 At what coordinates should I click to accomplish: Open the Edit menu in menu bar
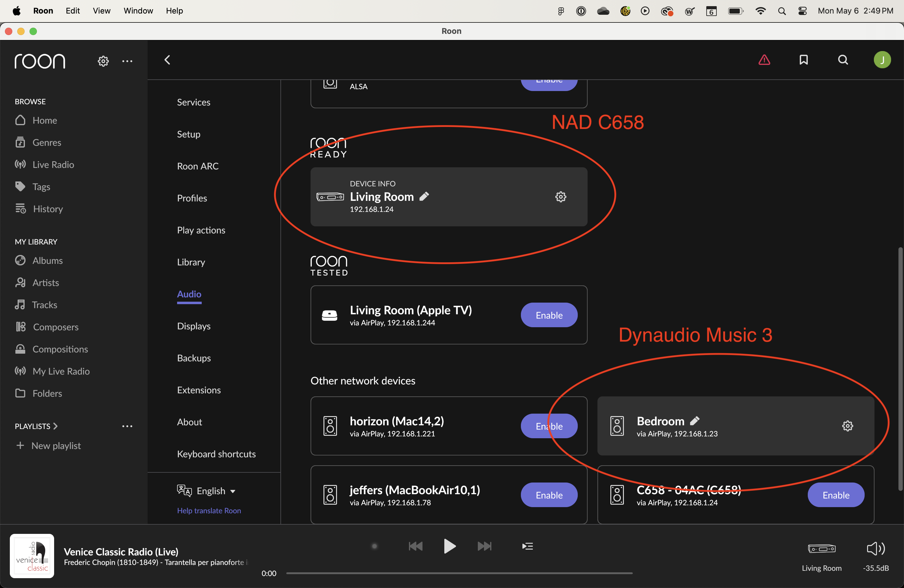(73, 11)
